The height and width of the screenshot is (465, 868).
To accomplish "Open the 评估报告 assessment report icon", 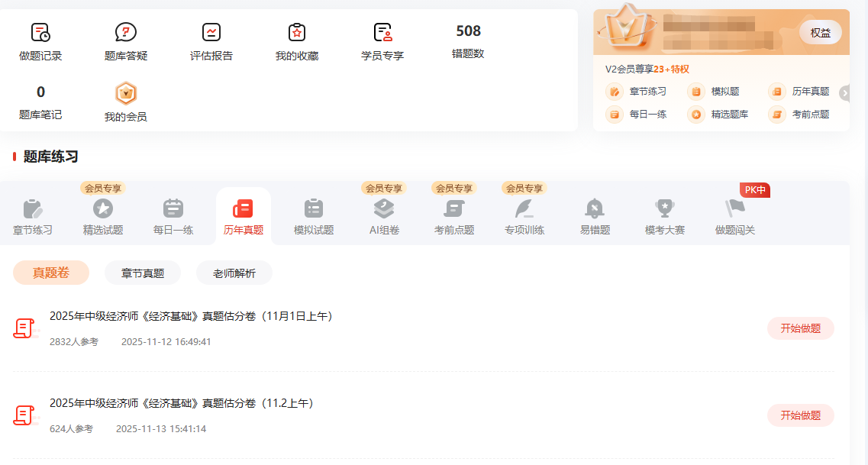I will [x=211, y=33].
